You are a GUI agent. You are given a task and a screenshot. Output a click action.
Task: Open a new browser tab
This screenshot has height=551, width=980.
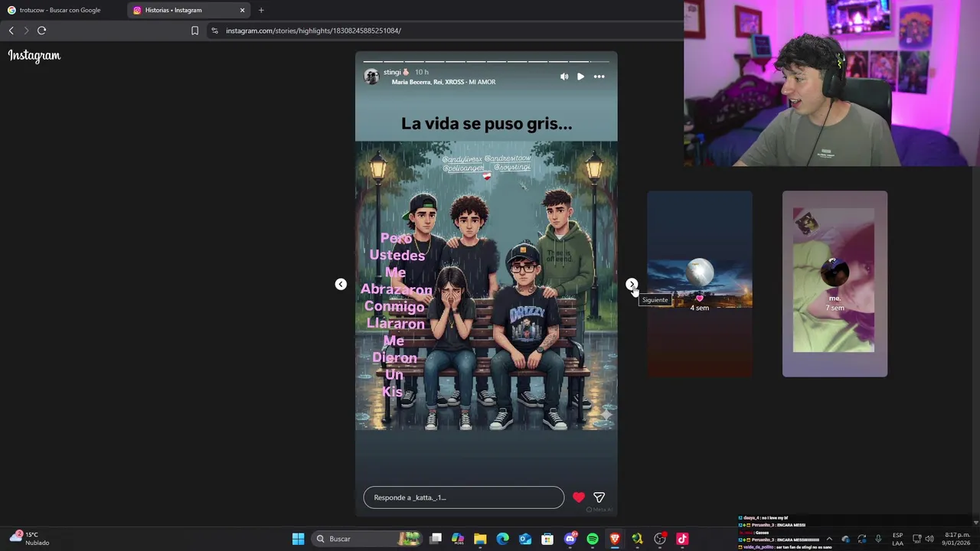pos(261,10)
